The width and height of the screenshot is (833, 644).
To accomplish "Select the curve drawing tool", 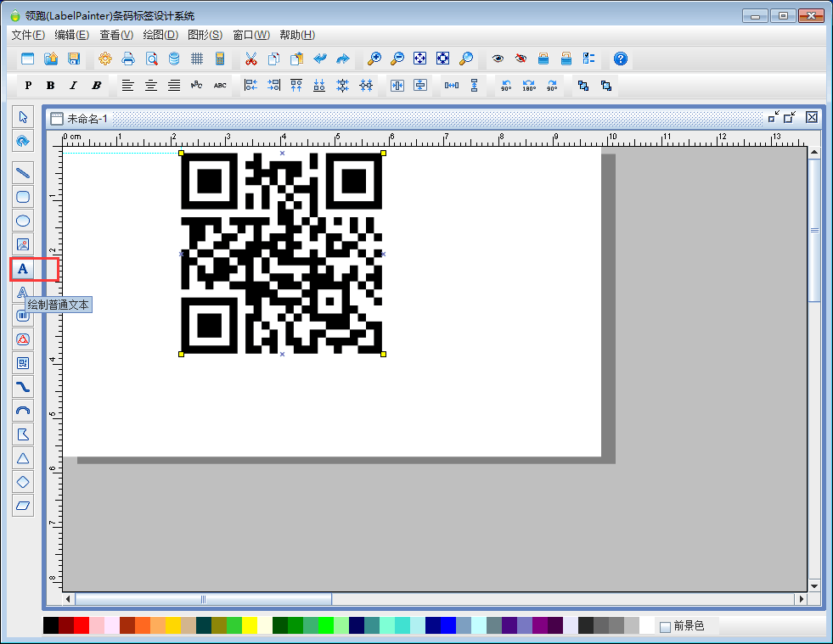I will pyautogui.click(x=23, y=387).
